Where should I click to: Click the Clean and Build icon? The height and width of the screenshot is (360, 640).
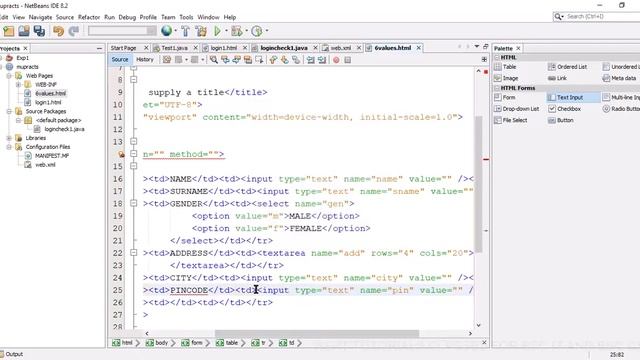201,31
